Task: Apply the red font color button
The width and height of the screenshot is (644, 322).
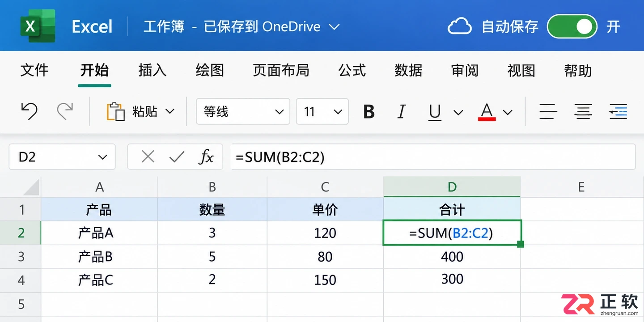Action: (x=487, y=112)
